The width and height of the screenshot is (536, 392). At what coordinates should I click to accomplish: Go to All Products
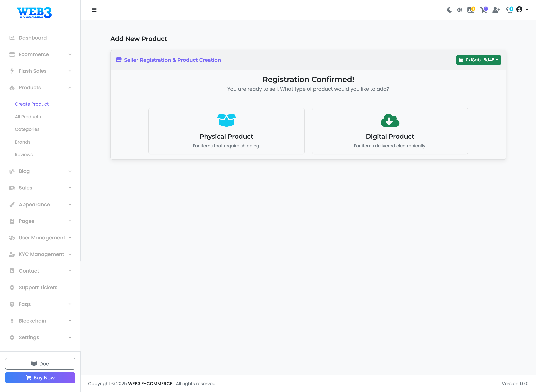coord(28,117)
